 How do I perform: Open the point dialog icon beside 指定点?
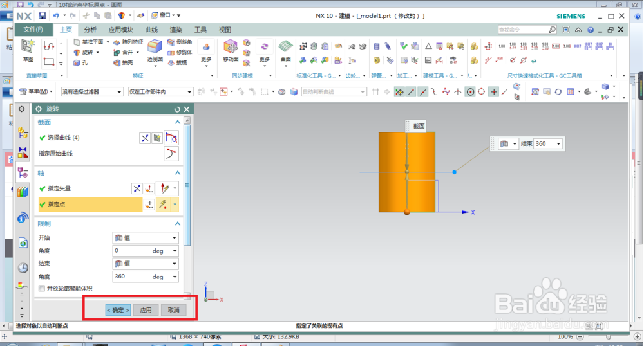coord(149,204)
